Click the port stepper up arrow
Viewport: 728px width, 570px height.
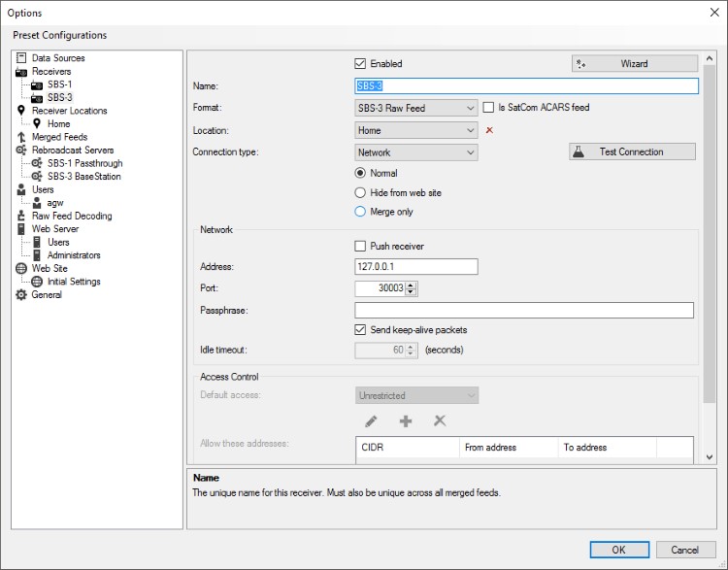point(411,285)
